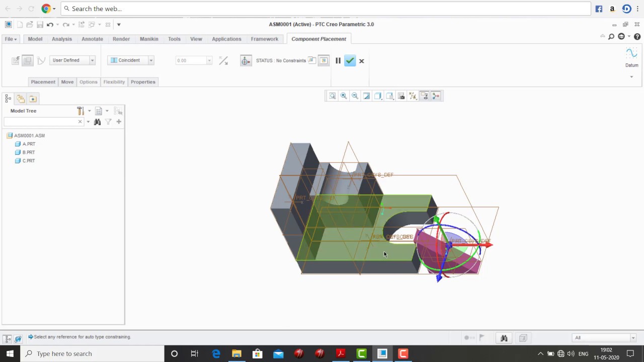Toggle Annotation Display icon
Image resolution: width=644 pixels, height=362 pixels.
coord(424,96)
